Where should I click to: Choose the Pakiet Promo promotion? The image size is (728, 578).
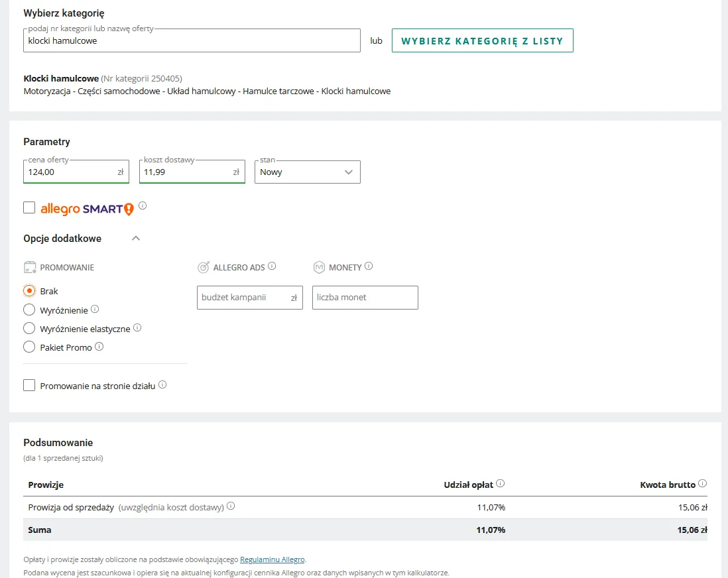point(29,347)
